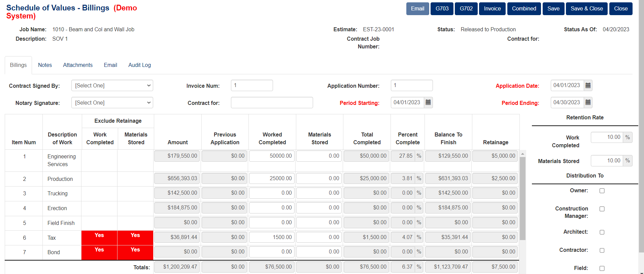Image resolution: width=644 pixels, height=274 pixels.
Task: Open the Audit Log tab
Action: [139, 65]
